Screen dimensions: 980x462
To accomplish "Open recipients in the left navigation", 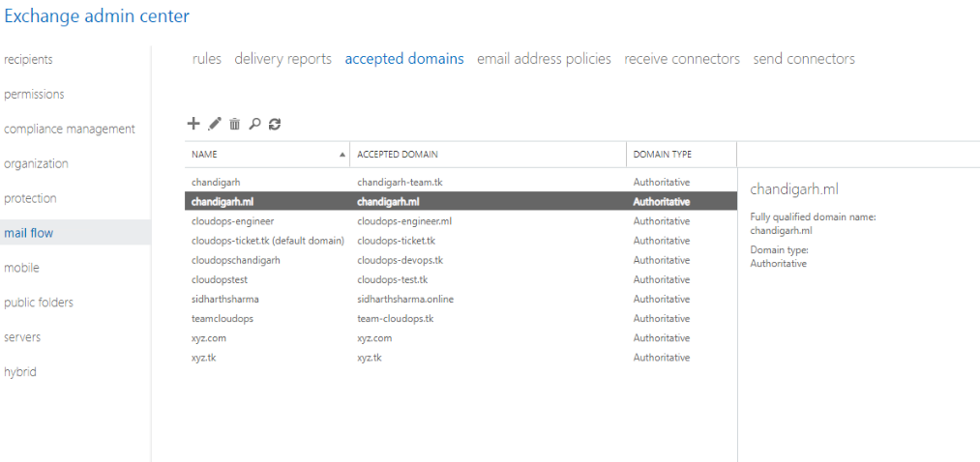I will tap(28, 60).
